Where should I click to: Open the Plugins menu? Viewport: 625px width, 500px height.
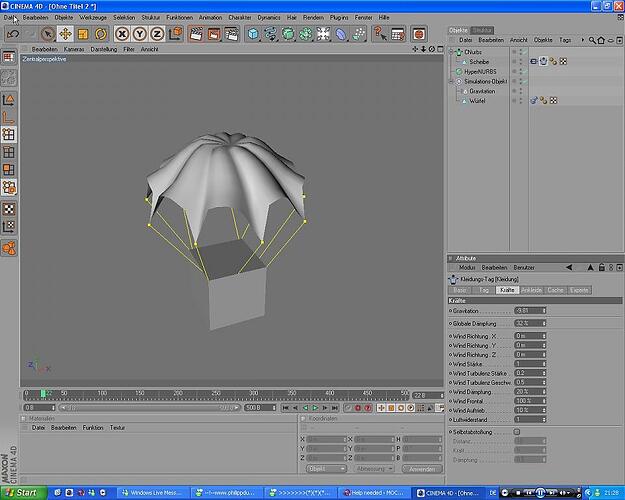point(339,18)
